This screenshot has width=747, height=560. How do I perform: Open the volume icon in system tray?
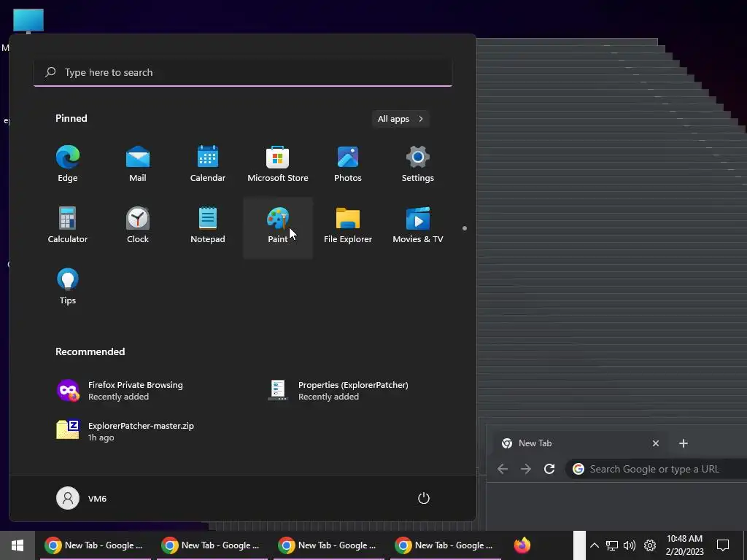(x=630, y=545)
